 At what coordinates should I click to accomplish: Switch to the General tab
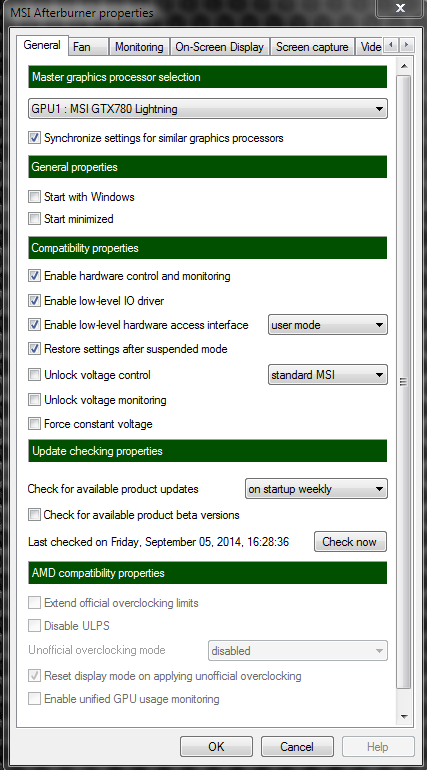pos(42,45)
